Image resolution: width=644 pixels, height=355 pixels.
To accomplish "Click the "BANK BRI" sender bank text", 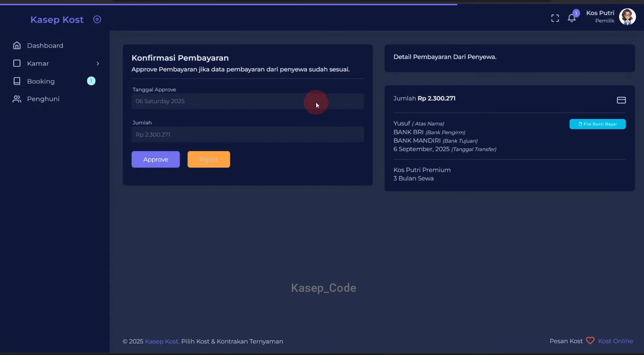I will (408, 132).
